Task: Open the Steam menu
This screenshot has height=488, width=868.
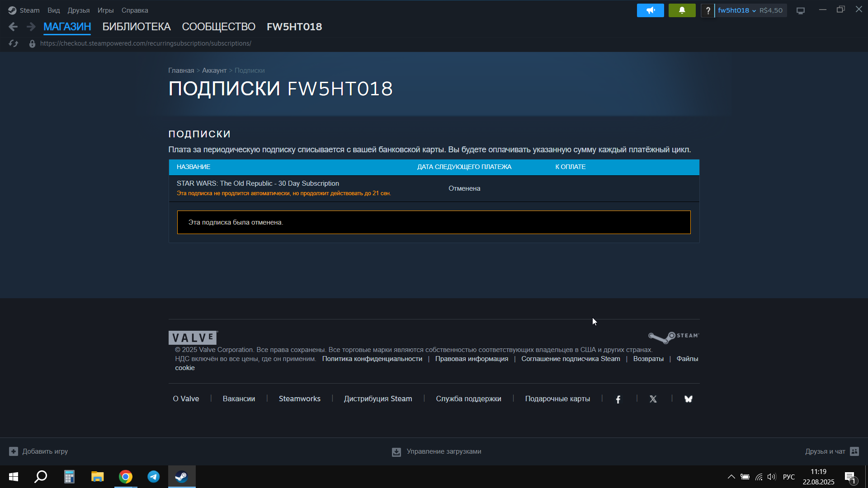Action: (29, 10)
